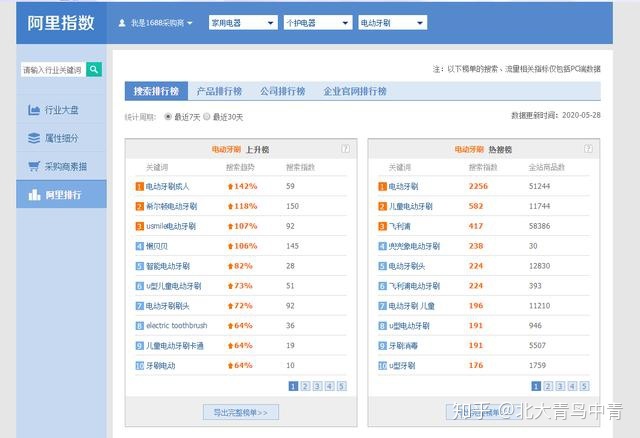The image size is (640, 438).
Task: Open keyword 智能电动牙刷
Action: tap(168, 266)
